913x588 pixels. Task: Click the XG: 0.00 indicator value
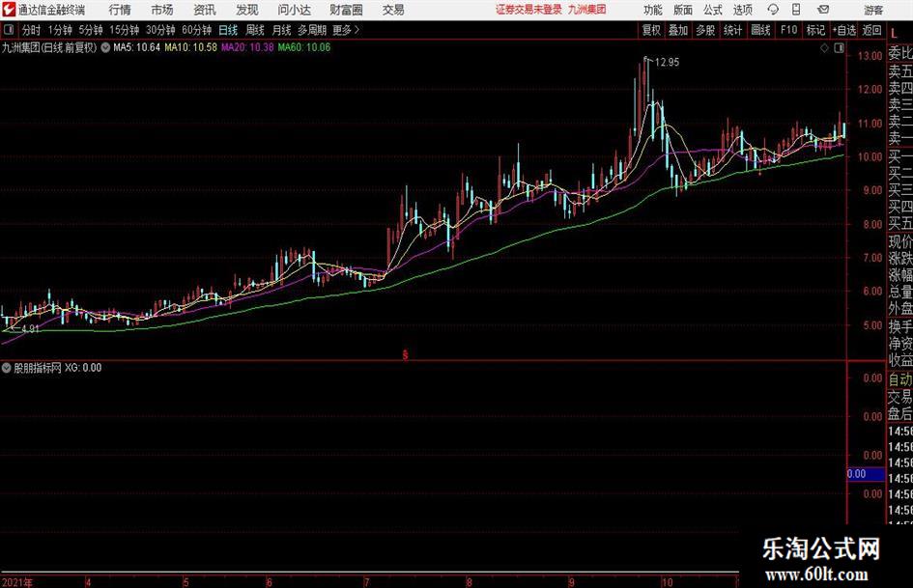tap(83, 368)
